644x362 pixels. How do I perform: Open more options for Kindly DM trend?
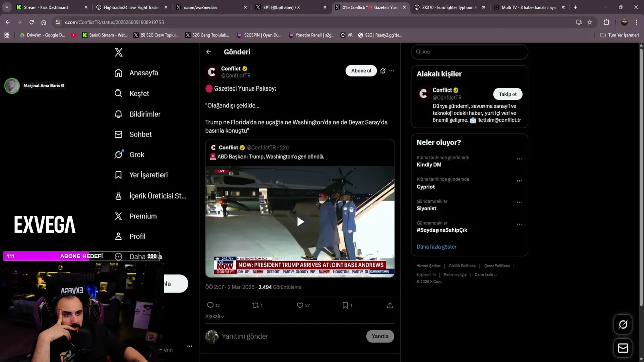pos(519,159)
